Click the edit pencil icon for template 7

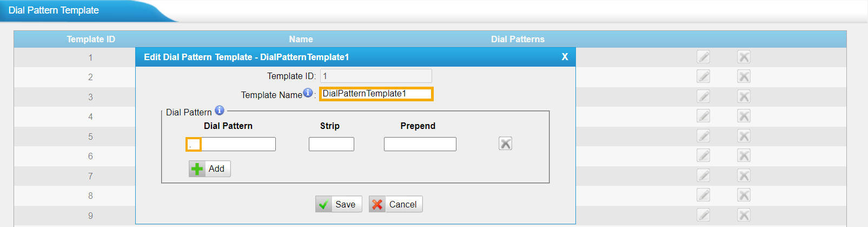703,176
